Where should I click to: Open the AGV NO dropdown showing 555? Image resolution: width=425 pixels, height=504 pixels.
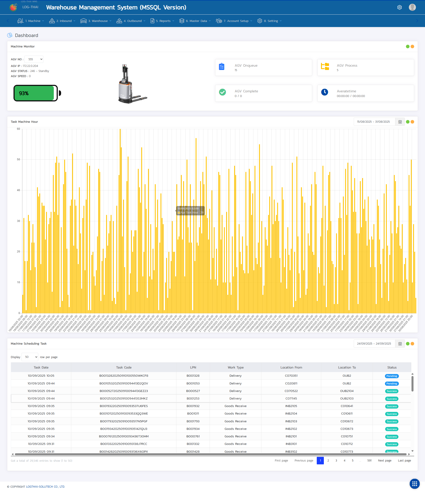(x=34, y=59)
